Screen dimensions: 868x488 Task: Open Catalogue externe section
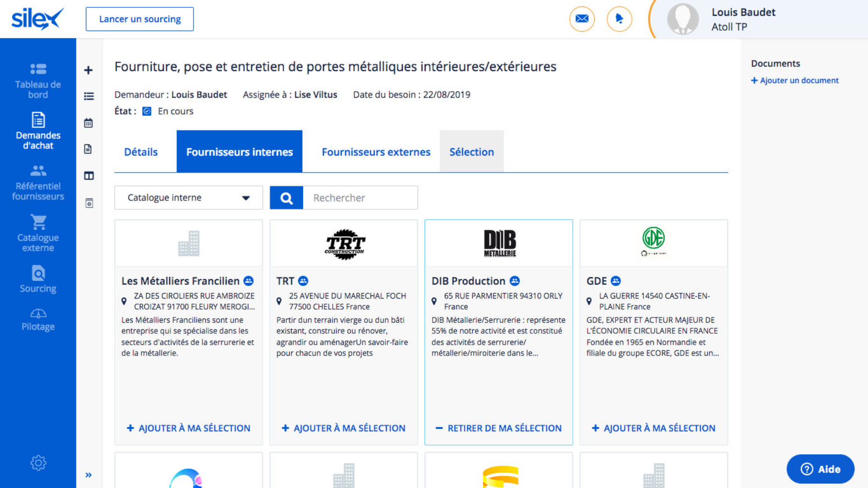(38, 233)
